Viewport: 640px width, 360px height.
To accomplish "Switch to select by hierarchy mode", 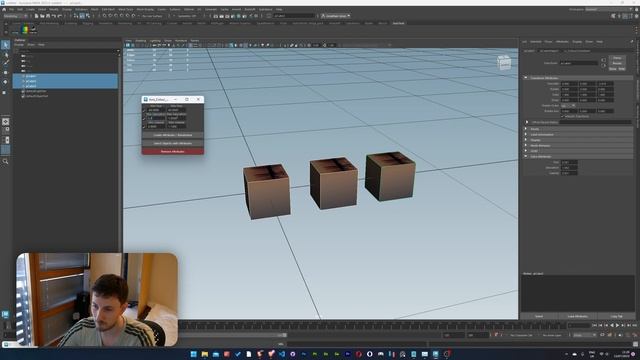I will [x=76, y=16].
